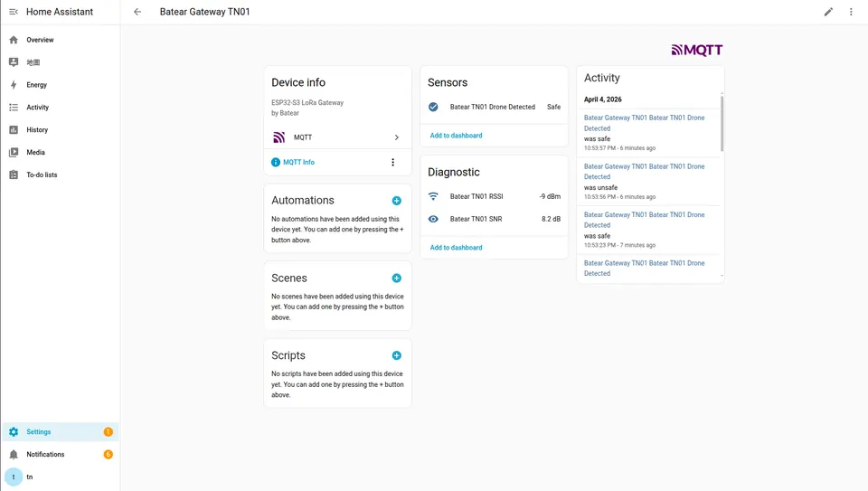The width and height of the screenshot is (868, 491).
Task: Open To-do lists in sidebar
Action: coord(61,175)
